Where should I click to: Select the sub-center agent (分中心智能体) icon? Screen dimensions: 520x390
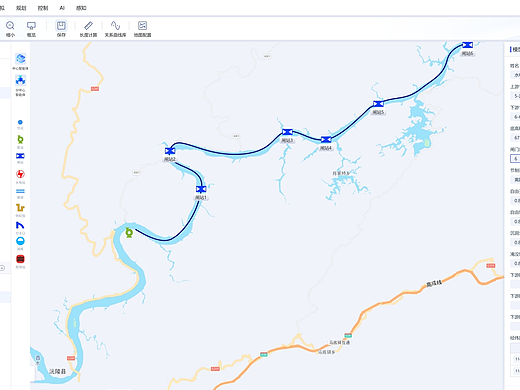coord(21,80)
